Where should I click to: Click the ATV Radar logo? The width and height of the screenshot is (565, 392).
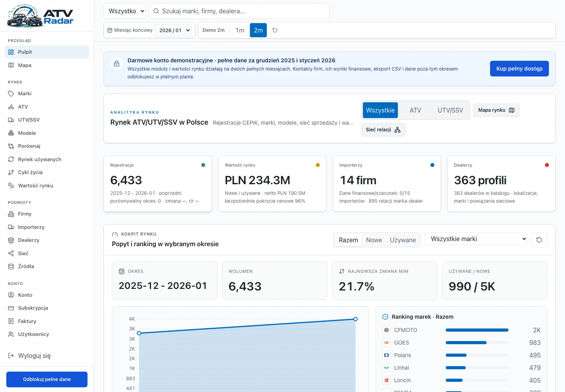40,16
